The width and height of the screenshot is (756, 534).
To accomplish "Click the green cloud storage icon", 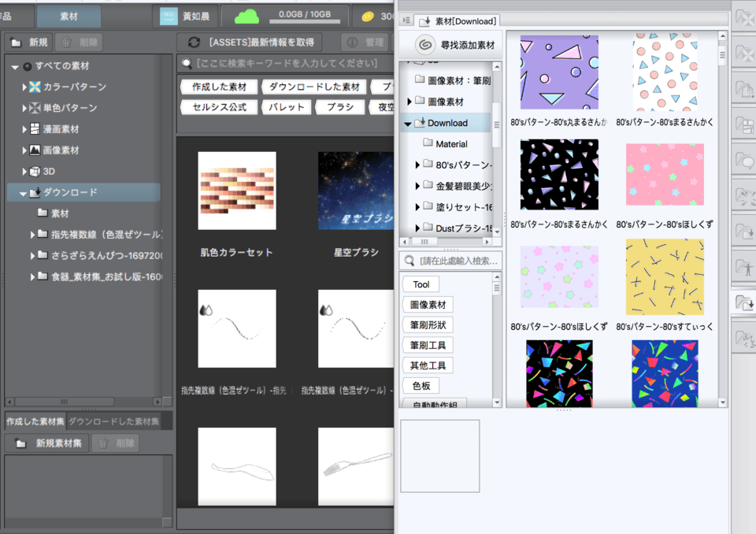I will tap(246, 17).
